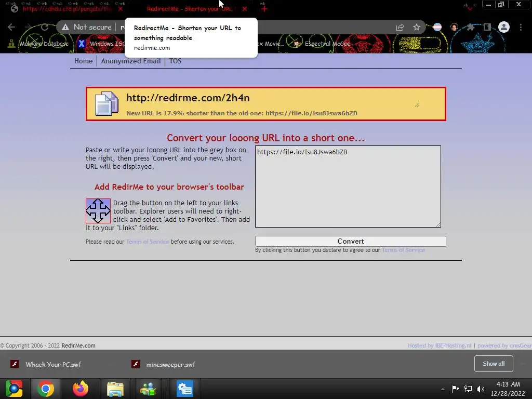Click the Add RedirMe to your browser's toolbar heading
Screen dimensions: 532x399
[169, 187]
